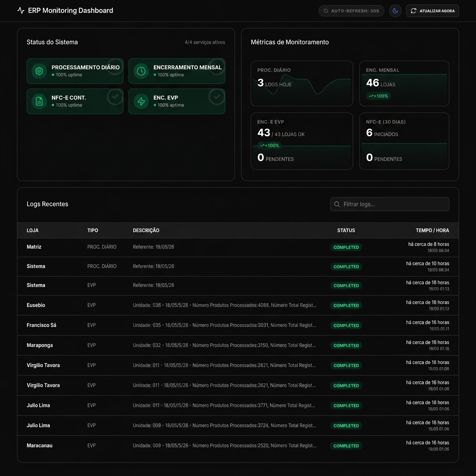Click the Unidade: 032 description text

point(225,345)
